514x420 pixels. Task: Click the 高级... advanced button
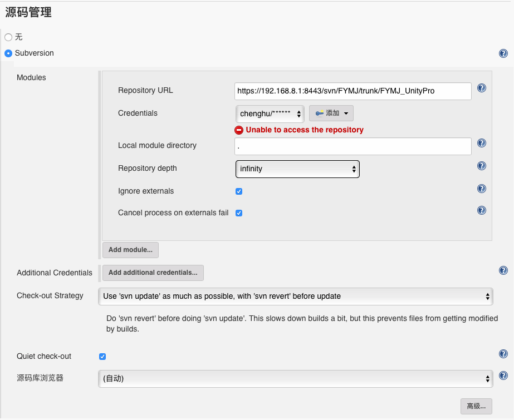[x=476, y=406]
